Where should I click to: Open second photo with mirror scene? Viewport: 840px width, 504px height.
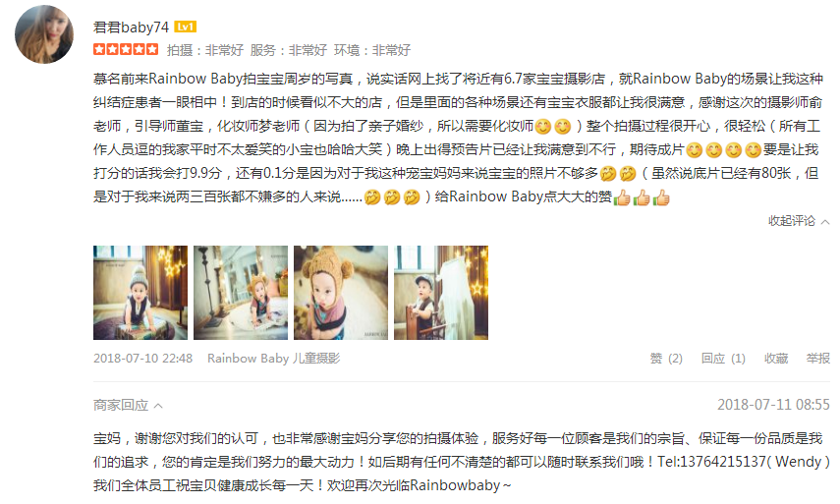tap(241, 293)
